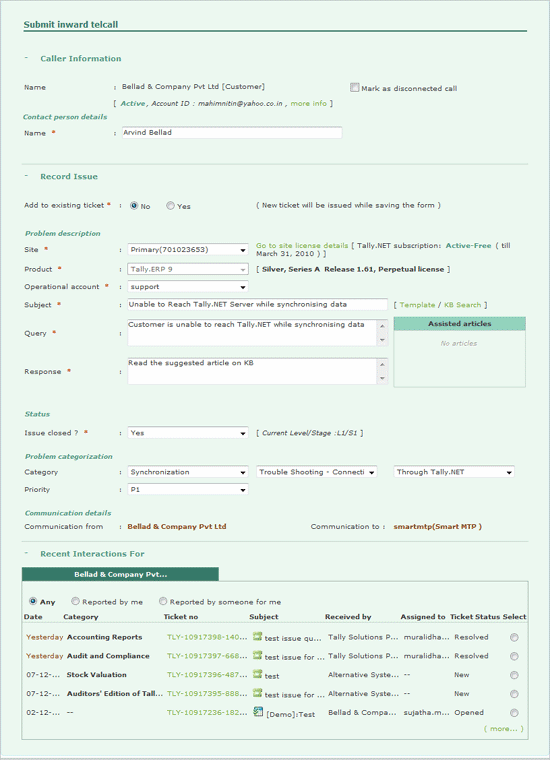Open the Through Tally.NET dropdown

(x=454, y=472)
